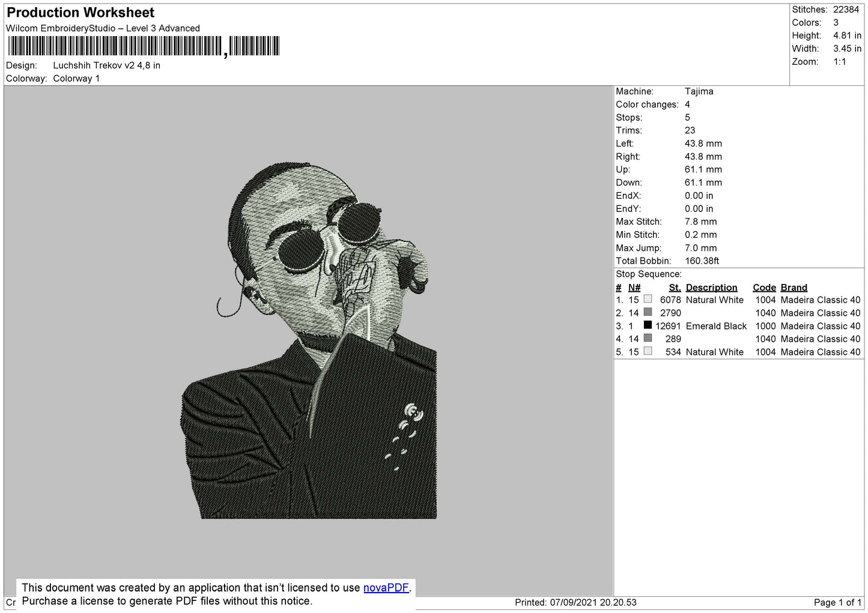Click the Colors value 3
Viewport: 868px width, 613px height.
click(x=836, y=23)
